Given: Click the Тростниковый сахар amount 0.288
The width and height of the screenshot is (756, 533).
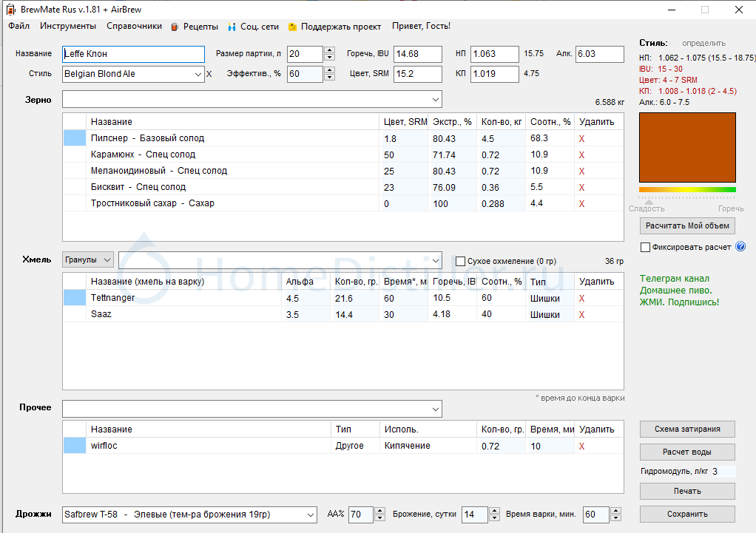Looking at the screenshot, I should (x=501, y=204).
